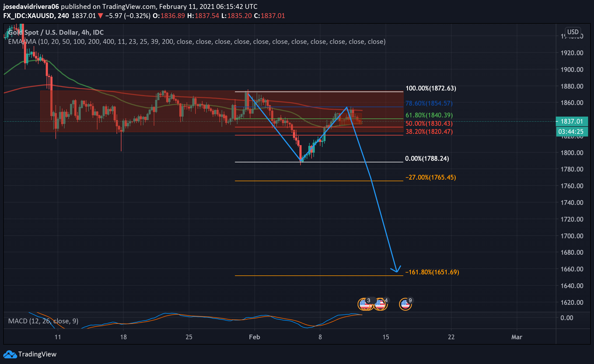594x364 pixels.
Task: Click the 1800.00 price axis label
Action: coord(572,153)
